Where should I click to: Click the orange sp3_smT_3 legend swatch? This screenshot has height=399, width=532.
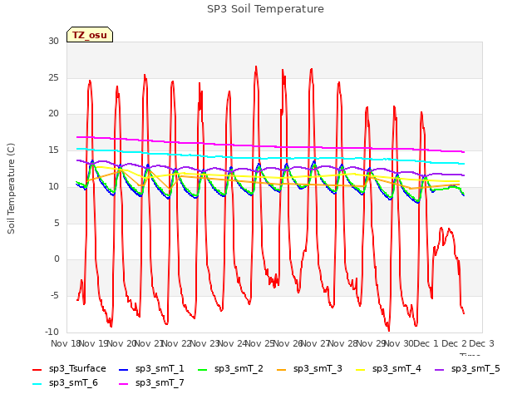[x=281, y=369]
